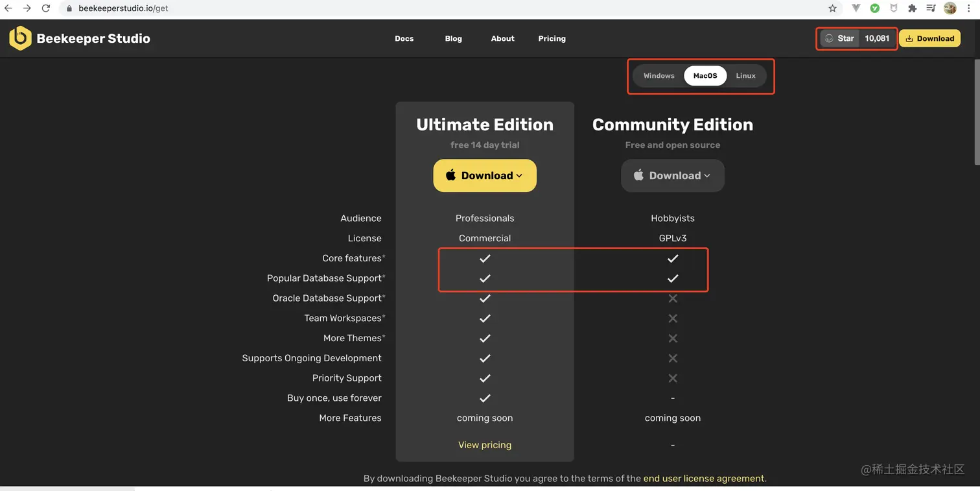
Task: Select the Linux platform option
Action: click(x=746, y=76)
